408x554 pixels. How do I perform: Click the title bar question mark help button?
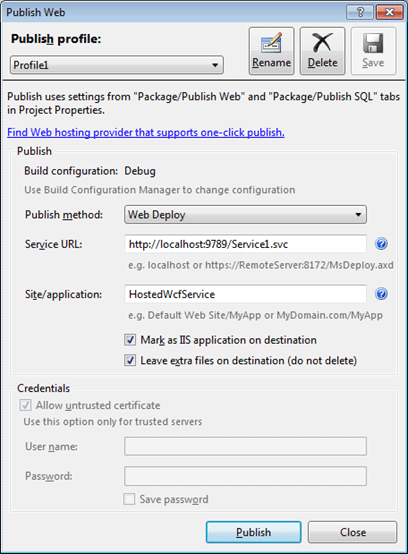(360, 12)
